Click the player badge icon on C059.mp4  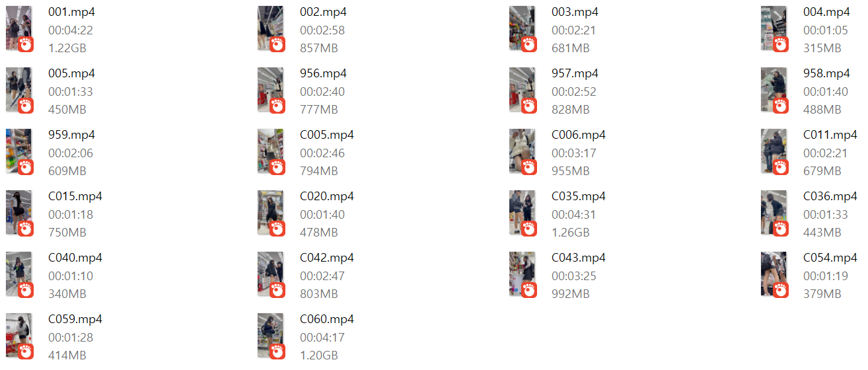tap(26, 351)
